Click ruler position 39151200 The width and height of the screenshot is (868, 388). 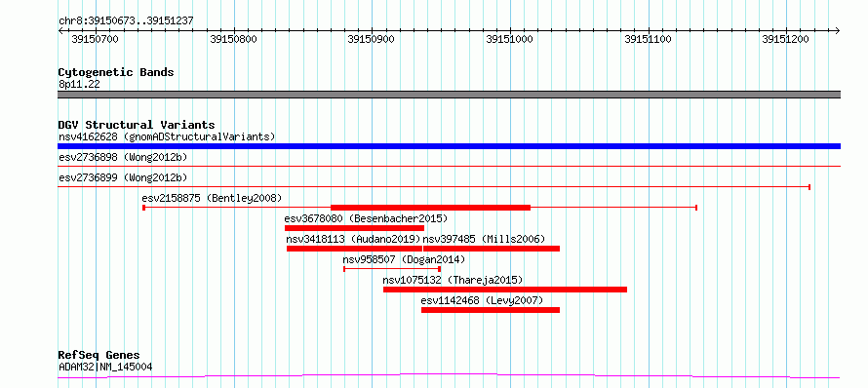tap(786, 39)
